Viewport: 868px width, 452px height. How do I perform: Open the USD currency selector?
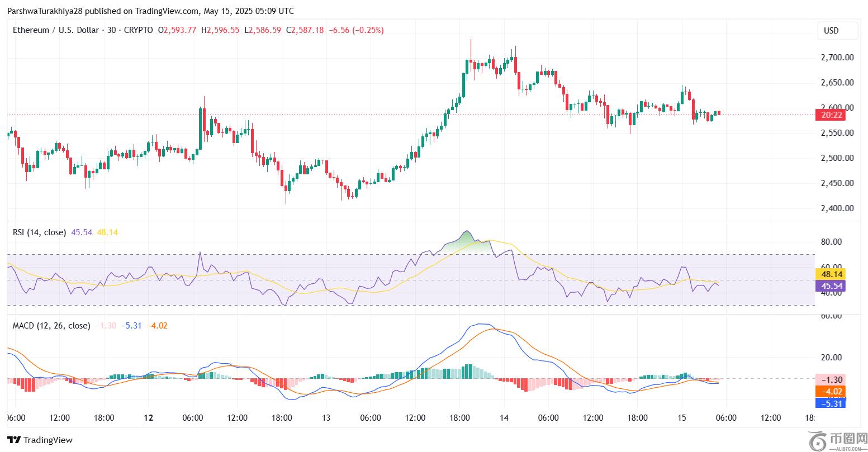click(831, 31)
